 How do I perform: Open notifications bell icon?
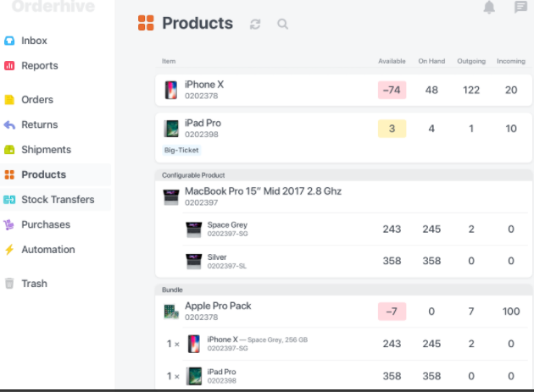(489, 8)
